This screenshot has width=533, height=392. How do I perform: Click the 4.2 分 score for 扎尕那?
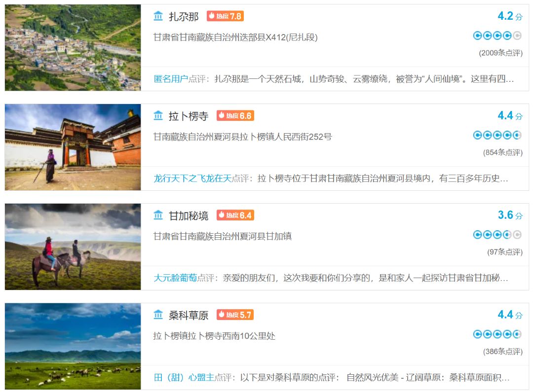[510, 16]
